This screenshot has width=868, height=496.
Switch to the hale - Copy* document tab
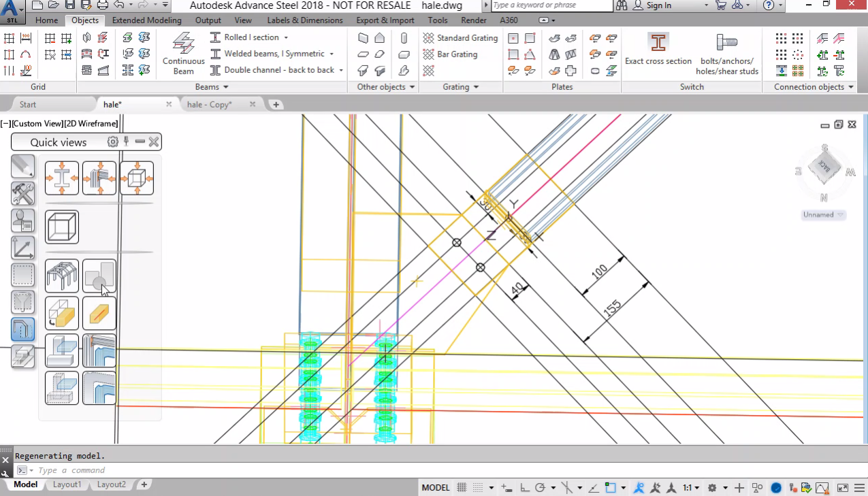point(210,105)
